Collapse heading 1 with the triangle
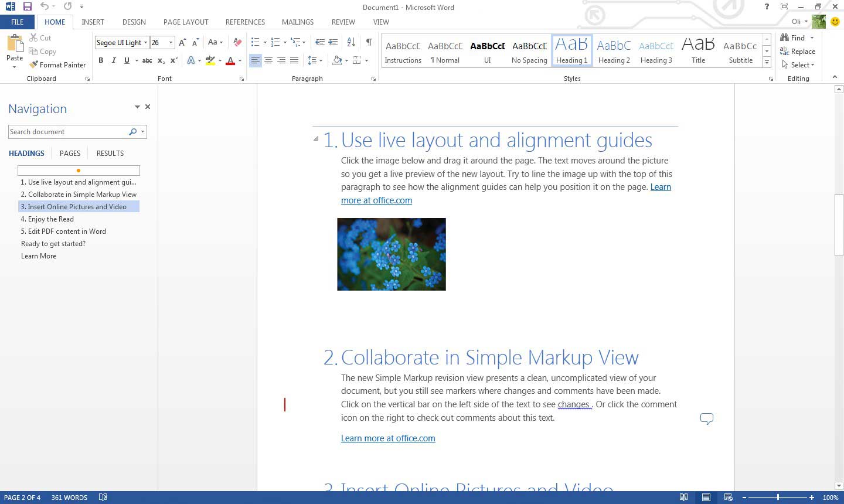 (316, 139)
